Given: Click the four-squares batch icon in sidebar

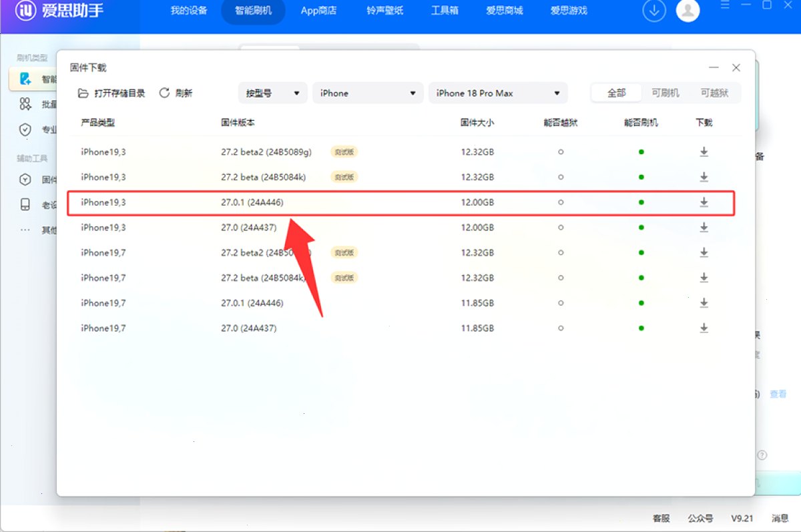Looking at the screenshot, I should click(25, 104).
